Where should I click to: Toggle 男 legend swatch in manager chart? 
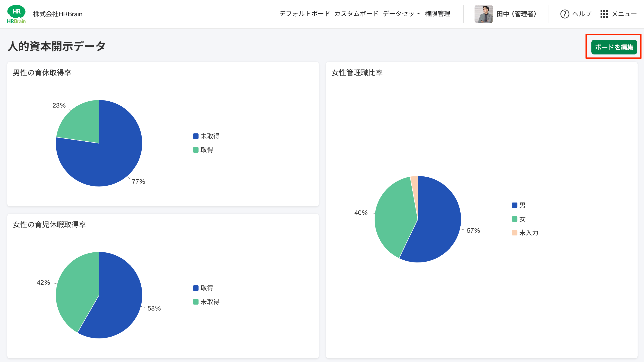click(514, 205)
